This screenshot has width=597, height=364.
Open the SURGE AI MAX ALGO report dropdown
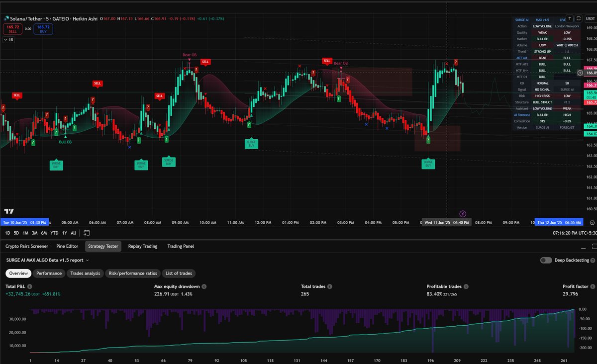47,260
